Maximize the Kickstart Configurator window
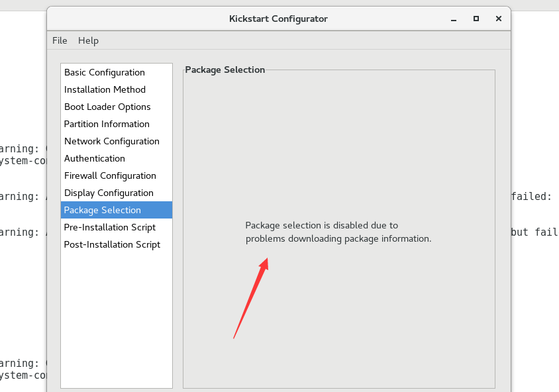This screenshot has height=392, width=559. (476, 19)
